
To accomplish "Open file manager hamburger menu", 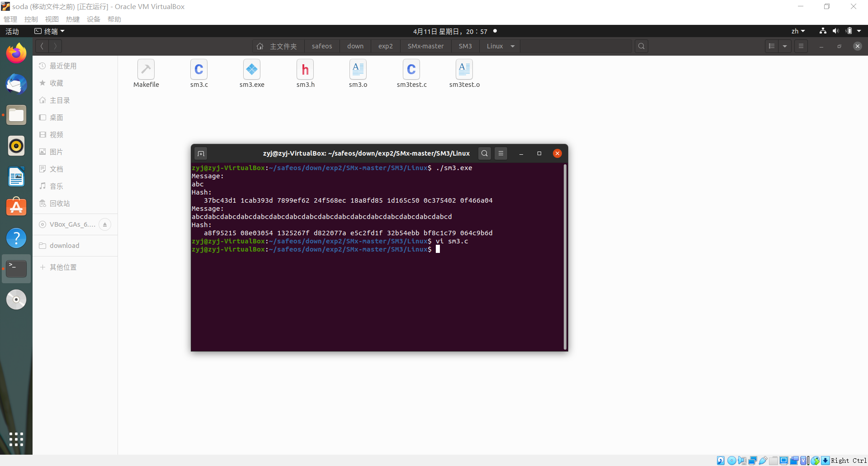I will 801,46.
